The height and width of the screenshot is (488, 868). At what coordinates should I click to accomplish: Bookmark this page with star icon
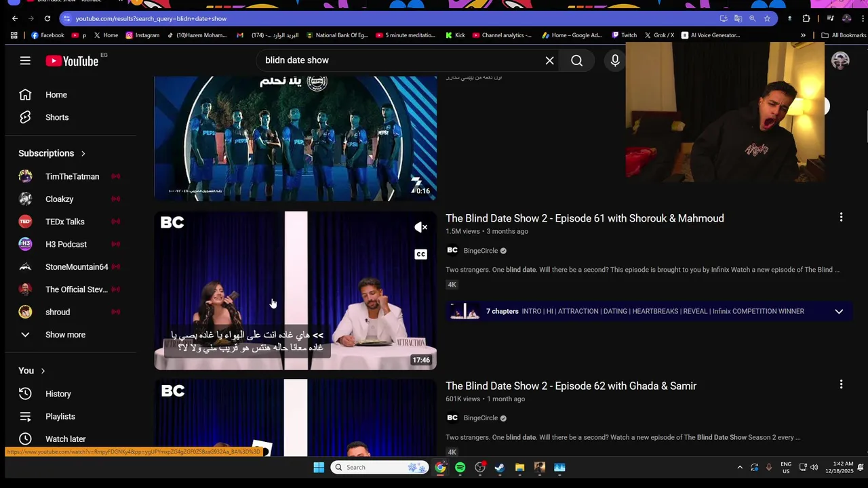(767, 18)
